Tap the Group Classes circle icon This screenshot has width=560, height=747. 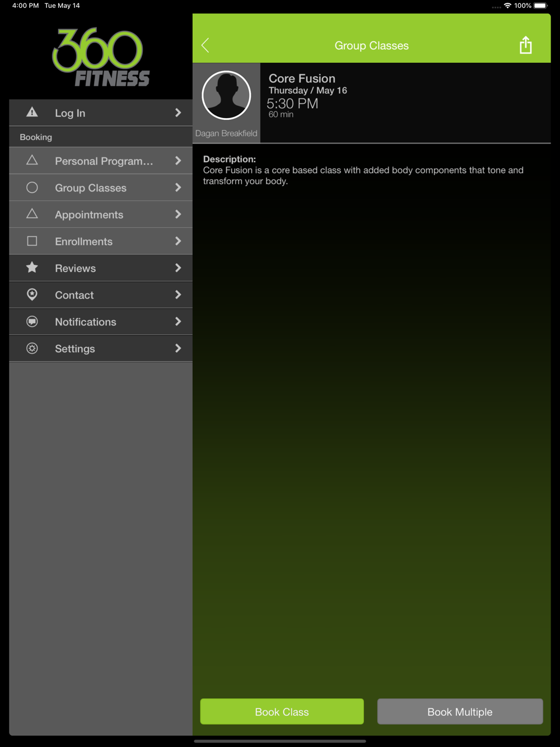coord(32,188)
